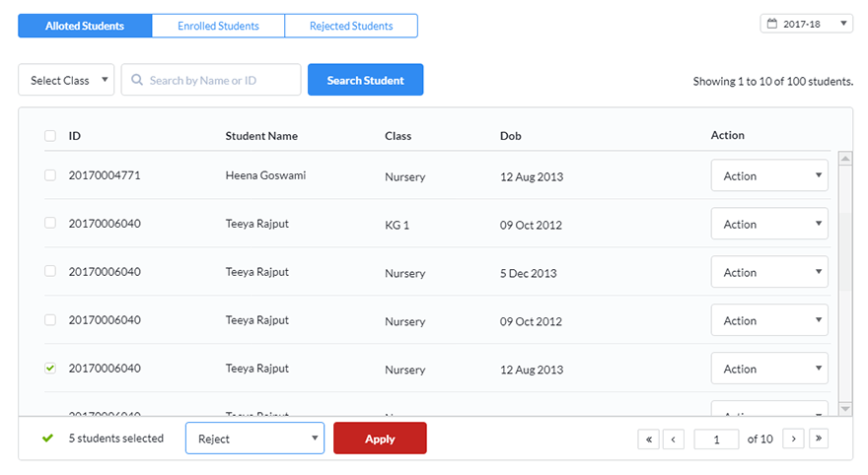Open Action dropdown for the checked Teeya Rajput row
This screenshot has width=868, height=475.
point(769,369)
